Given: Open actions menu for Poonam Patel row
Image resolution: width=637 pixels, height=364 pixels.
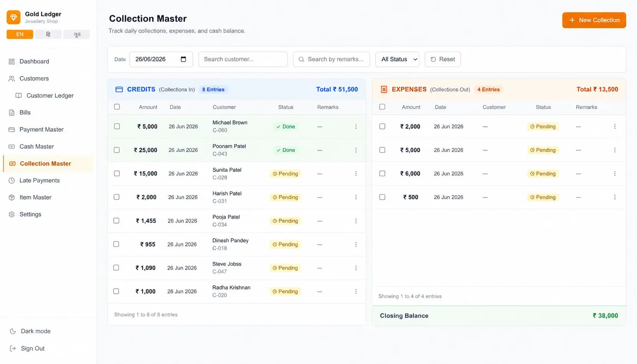Looking at the screenshot, I should point(356,150).
